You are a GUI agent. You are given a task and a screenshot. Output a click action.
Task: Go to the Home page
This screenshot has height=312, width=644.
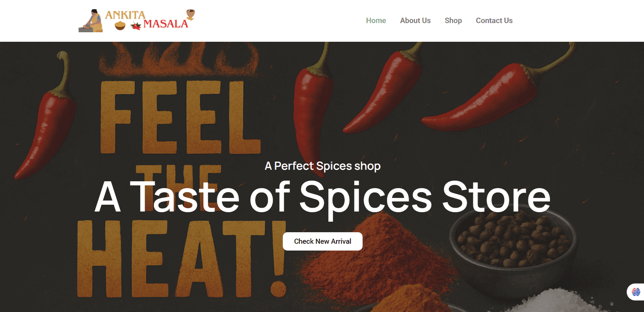point(376,21)
